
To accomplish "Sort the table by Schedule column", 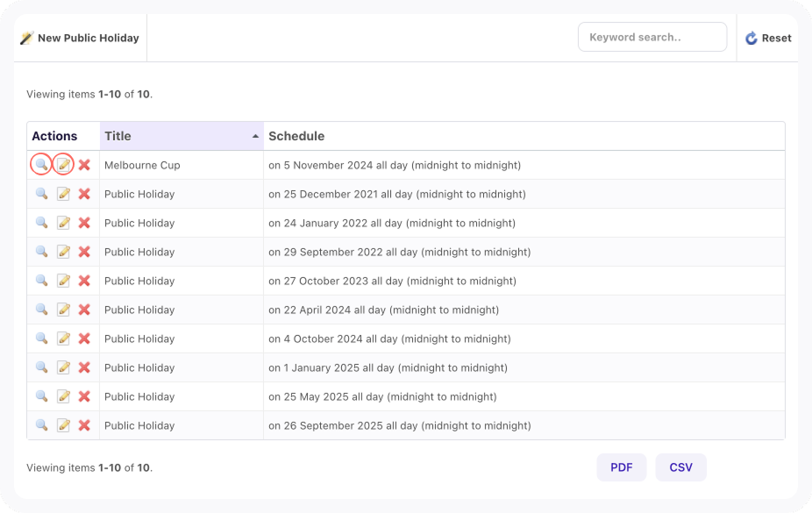I will click(296, 136).
